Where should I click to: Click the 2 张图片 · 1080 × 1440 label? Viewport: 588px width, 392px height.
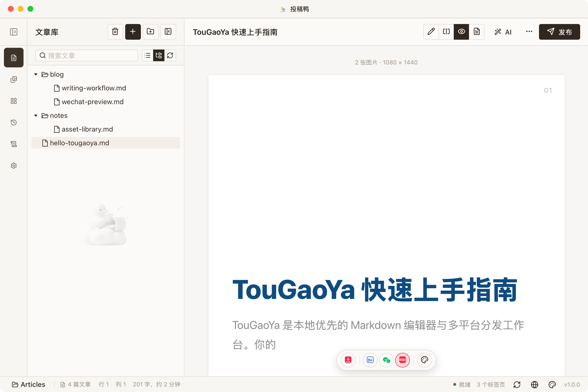(386, 62)
